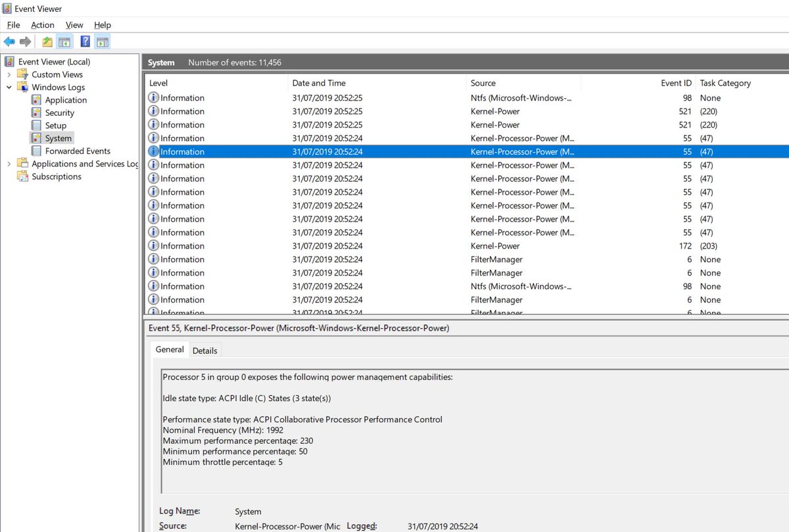This screenshot has width=789, height=532.
Task: Sort by the Level column header
Action: click(x=216, y=83)
